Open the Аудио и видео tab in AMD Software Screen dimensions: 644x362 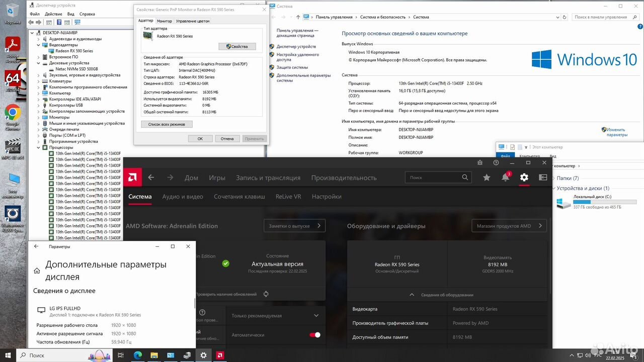(x=183, y=197)
